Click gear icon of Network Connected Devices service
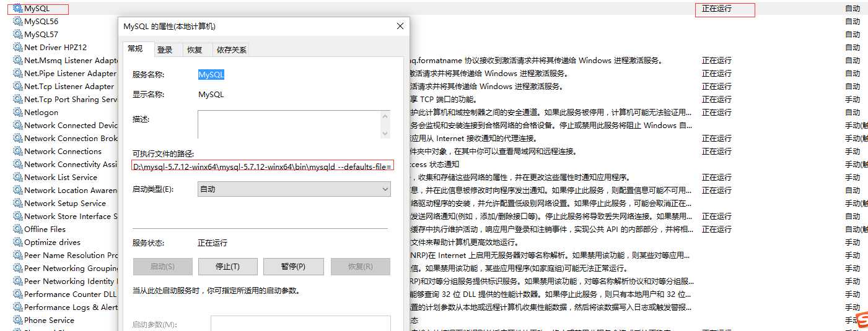This screenshot has height=331, width=868. (x=17, y=126)
